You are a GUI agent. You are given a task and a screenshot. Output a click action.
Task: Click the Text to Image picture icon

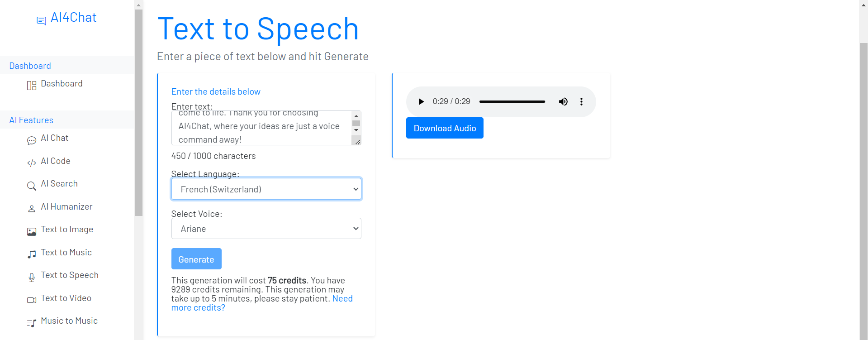coord(32,232)
